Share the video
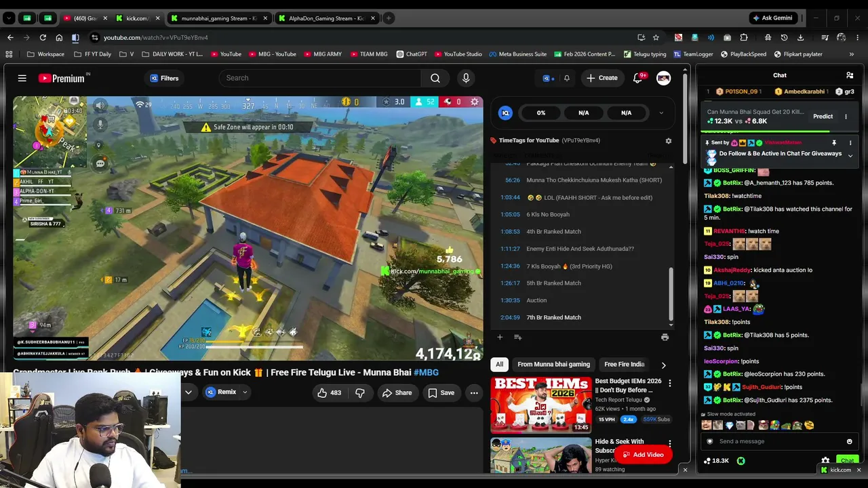The width and height of the screenshot is (868, 488). 397,392
